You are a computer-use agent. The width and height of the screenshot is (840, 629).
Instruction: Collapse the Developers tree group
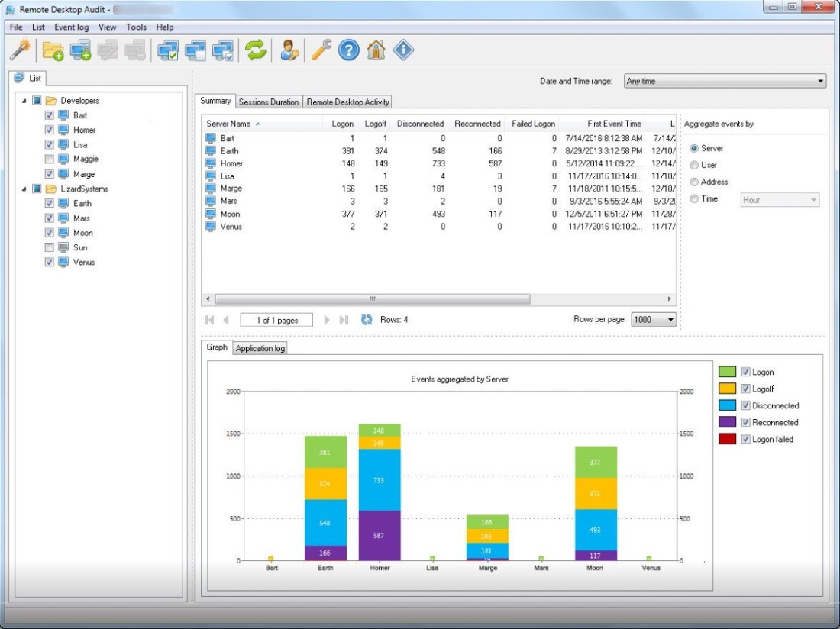[x=24, y=101]
